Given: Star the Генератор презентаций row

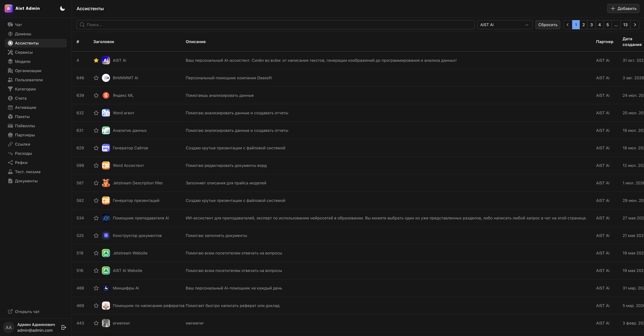Looking at the screenshot, I should [x=96, y=200].
